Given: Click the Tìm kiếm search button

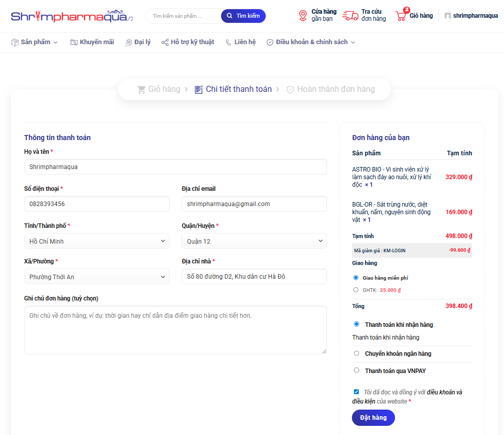Looking at the screenshot, I should point(243,16).
